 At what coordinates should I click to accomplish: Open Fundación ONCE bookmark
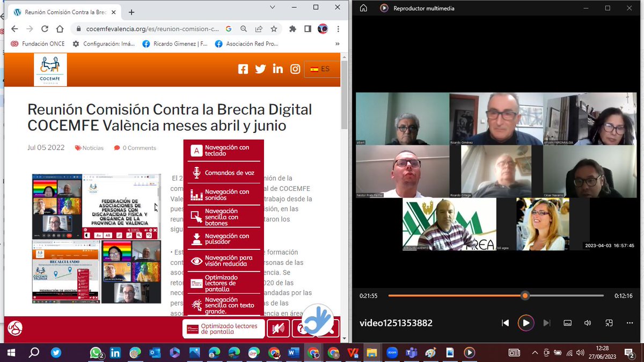pyautogui.click(x=37, y=44)
